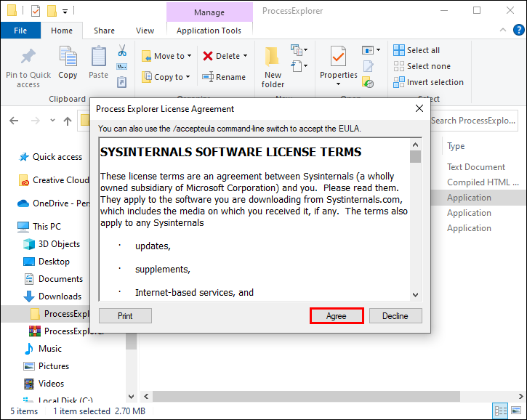
Task: Click Agree to accept license
Action: pyautogui.click(x=337, y=316)
